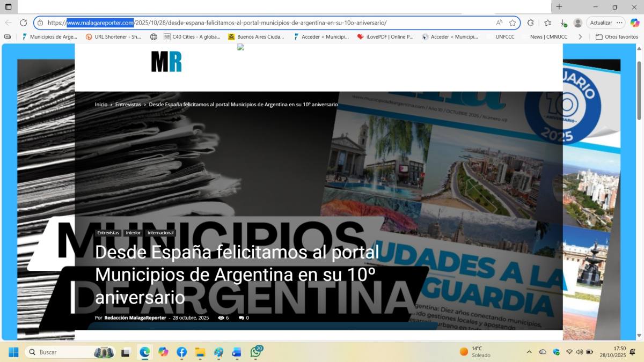The image size is (644, 362).
Task: Refresh the page with the reload icon
Action: tap(23, 23)
